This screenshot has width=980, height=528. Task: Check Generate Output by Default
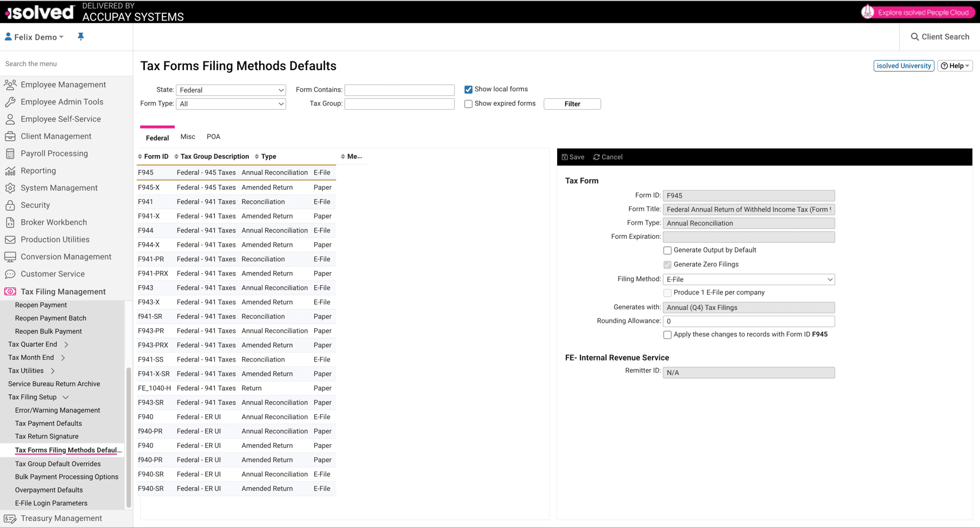point(667,250)
